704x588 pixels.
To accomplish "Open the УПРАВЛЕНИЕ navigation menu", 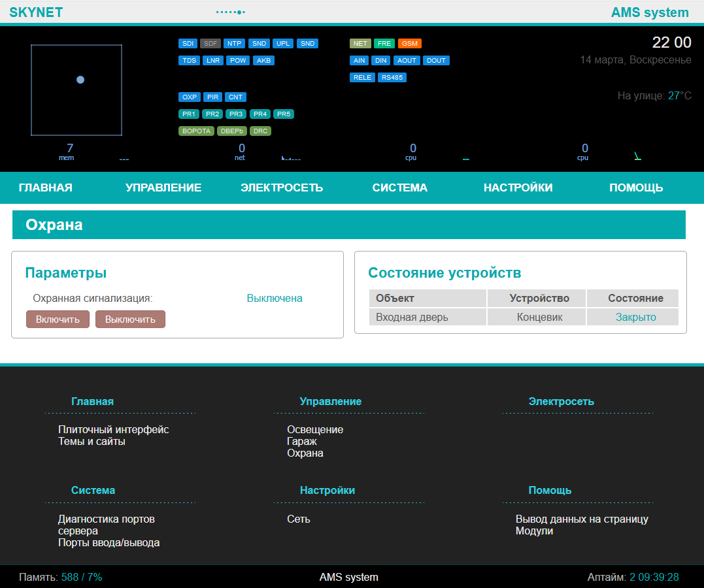I will coord(163,188).
